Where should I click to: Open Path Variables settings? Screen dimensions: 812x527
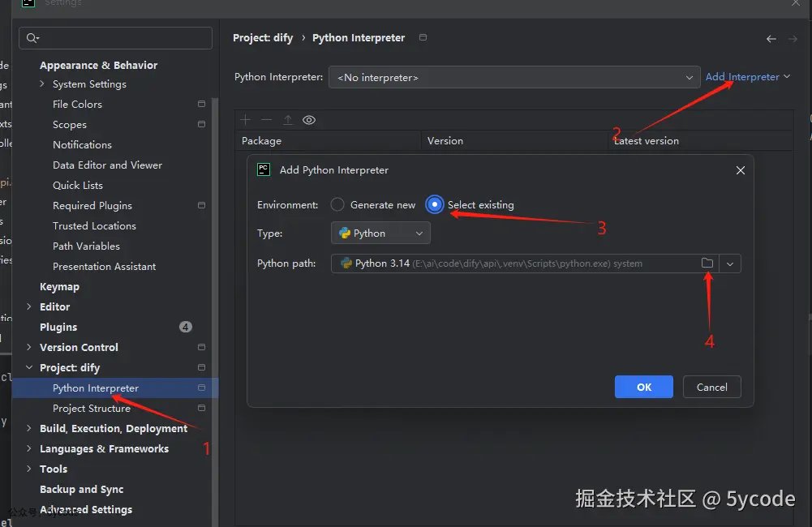pos(86,246)
